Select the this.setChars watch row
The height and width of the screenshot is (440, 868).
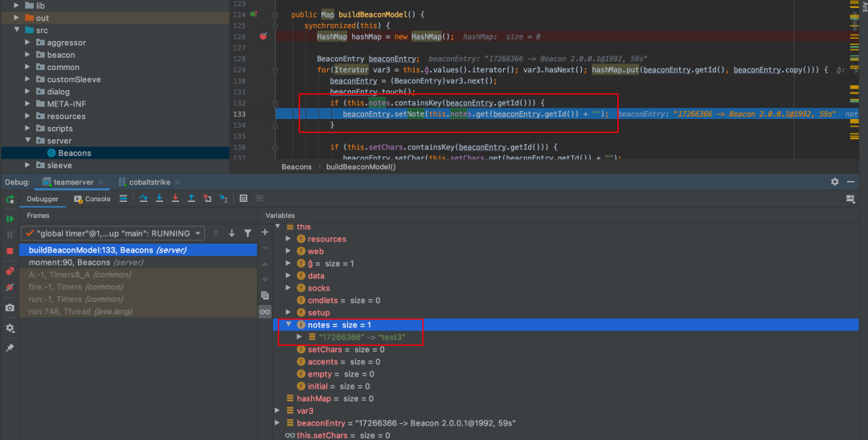point(566,435)
